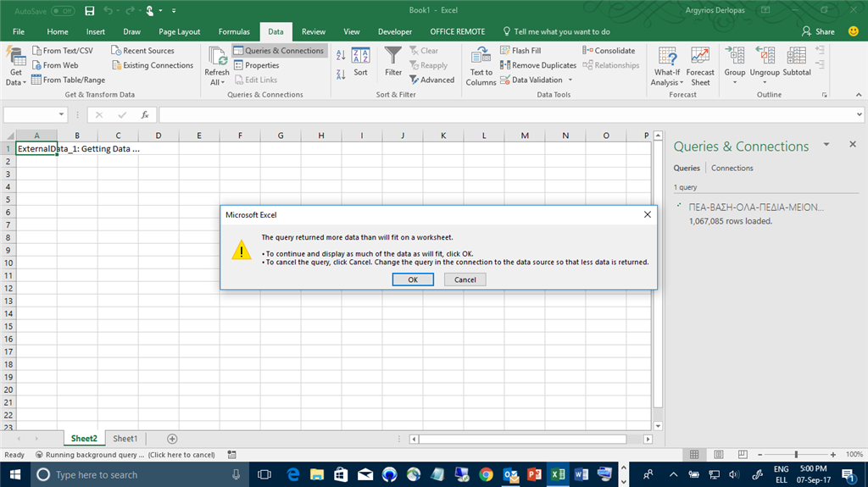Click OK in the Microsoft Excel dialog
Viewport: 868px width, 487px height.
point(413,279)
